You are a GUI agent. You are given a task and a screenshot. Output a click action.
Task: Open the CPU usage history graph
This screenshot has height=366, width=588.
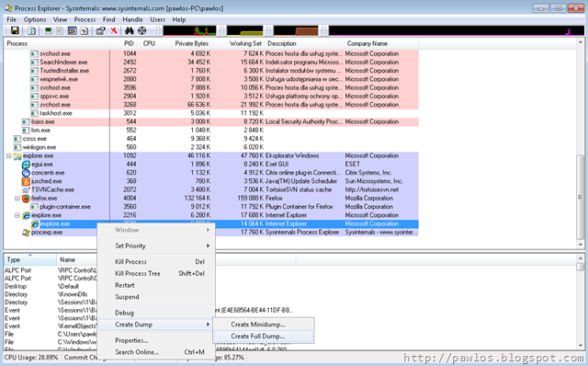coord(190,30)
